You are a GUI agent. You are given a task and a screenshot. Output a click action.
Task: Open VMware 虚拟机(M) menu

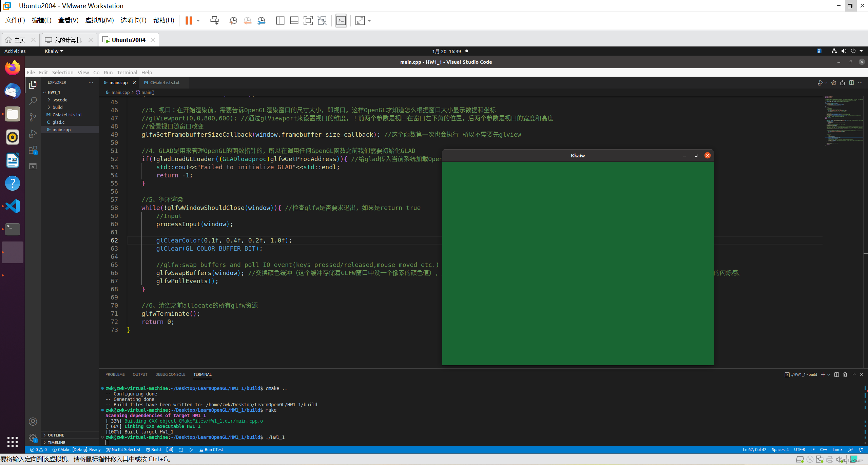pos(99,20)
